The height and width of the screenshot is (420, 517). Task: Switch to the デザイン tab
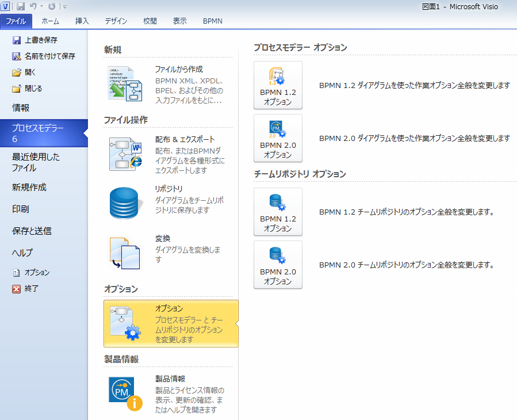click(116, 21)
